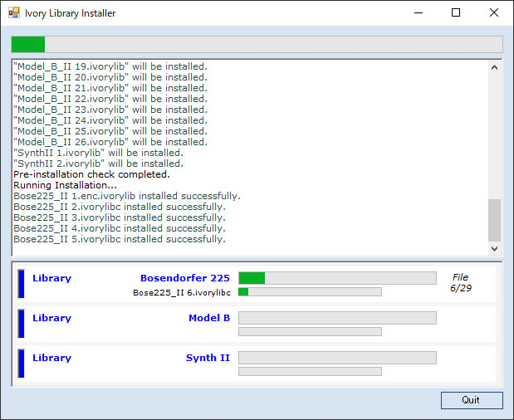The image size is (514, 420).
Task: Click the Library label in the Synth II row
Action: pyautogui.click(x=51, y=358)
